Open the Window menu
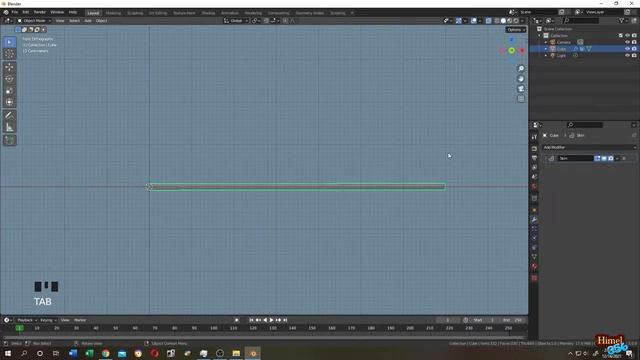 [x=57, y=13]
